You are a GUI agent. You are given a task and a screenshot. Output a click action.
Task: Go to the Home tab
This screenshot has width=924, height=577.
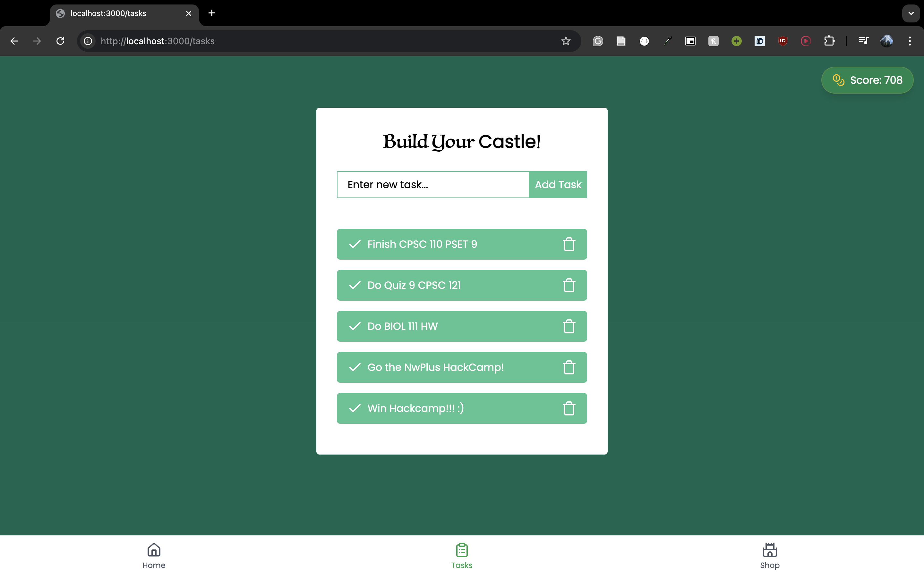pyautogui.click(x=154, y=556)
